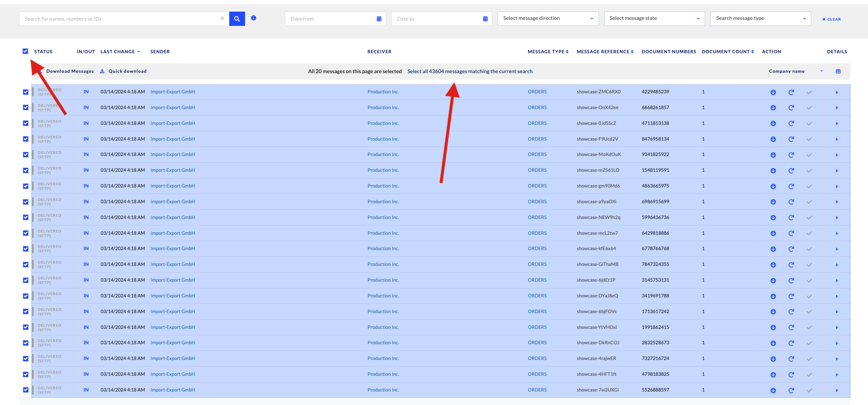Open details arrow for showcase-mcL2tw7
Viewport: 868px width, 405px height.
(x=837, y=234)
